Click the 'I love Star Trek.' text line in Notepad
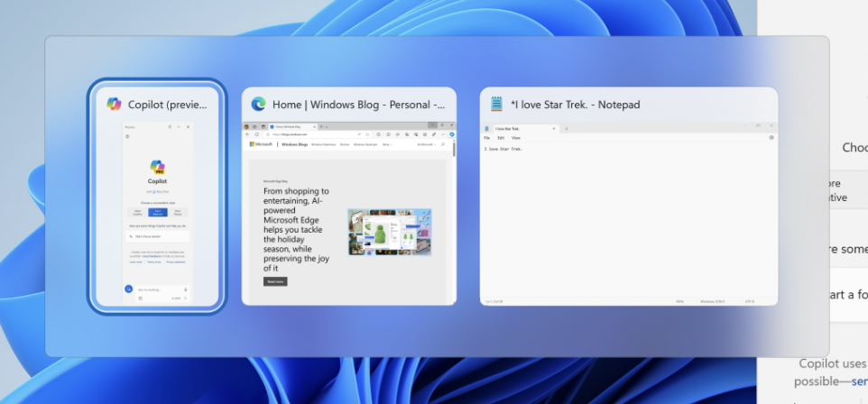 click(x=503, y=149)
